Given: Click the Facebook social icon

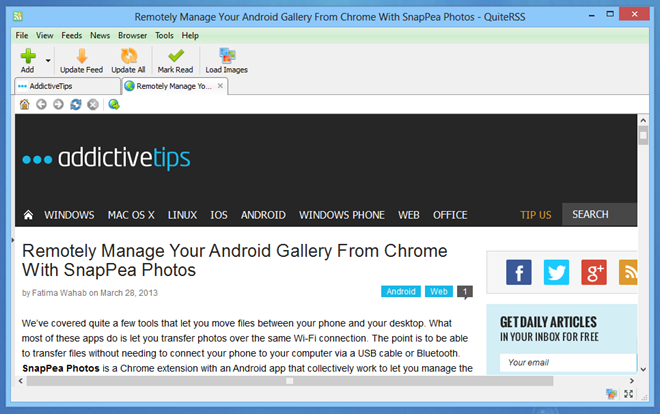Looking at the screenshot, I should click(519, 272).
